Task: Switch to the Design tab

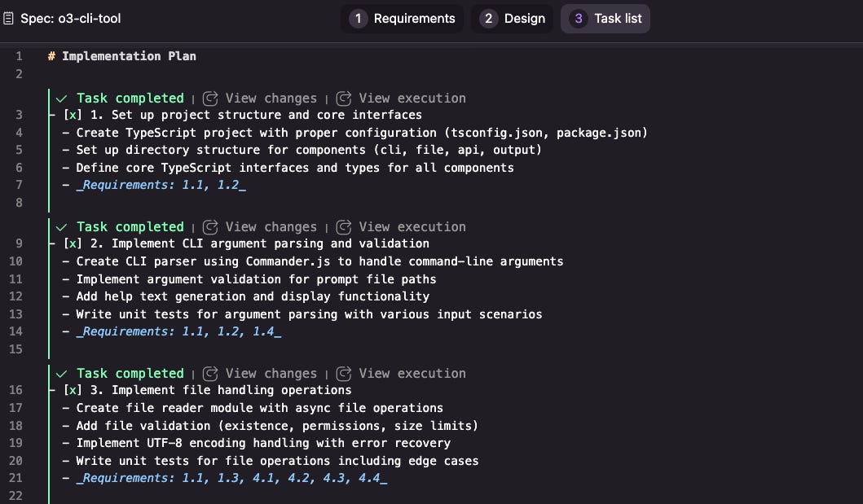Action: pyautogui.click(x=513, y=18)
